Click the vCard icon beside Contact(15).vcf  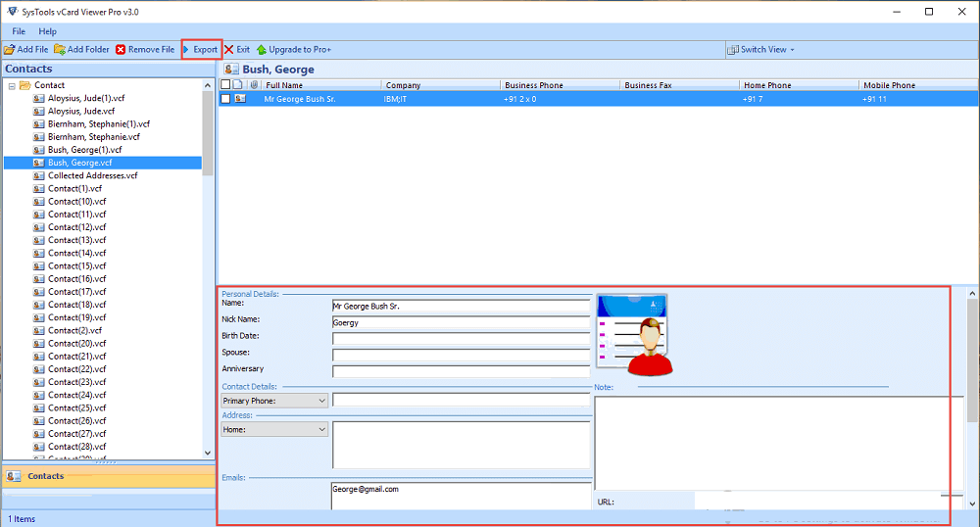pyautogui.click(x=39, y=266)
